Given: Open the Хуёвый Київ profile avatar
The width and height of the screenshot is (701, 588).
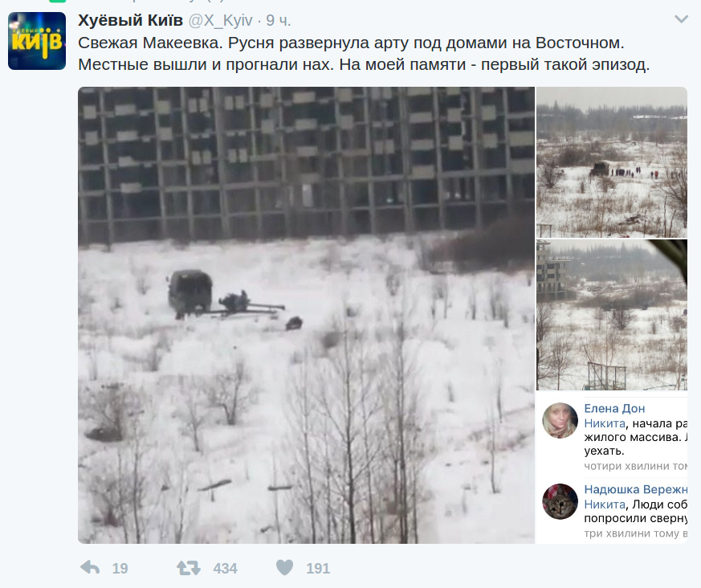Looking at the screenshot, I should [x=37, y=41].
